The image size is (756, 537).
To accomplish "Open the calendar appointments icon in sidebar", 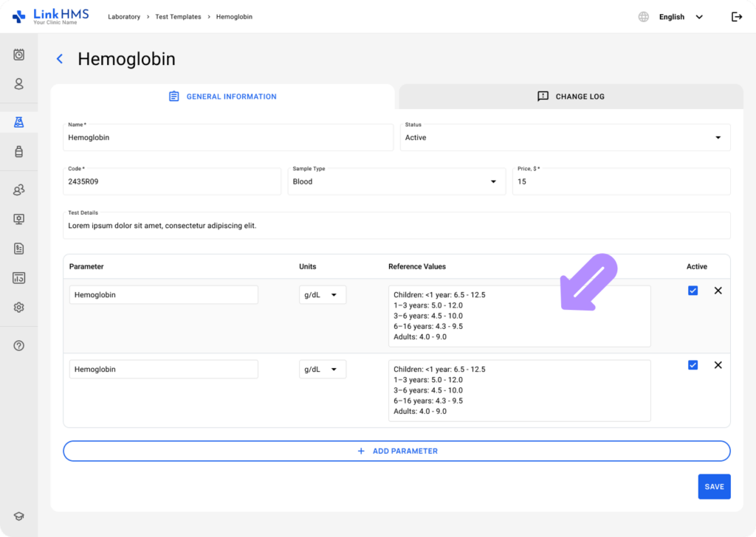I will (18, 55).
